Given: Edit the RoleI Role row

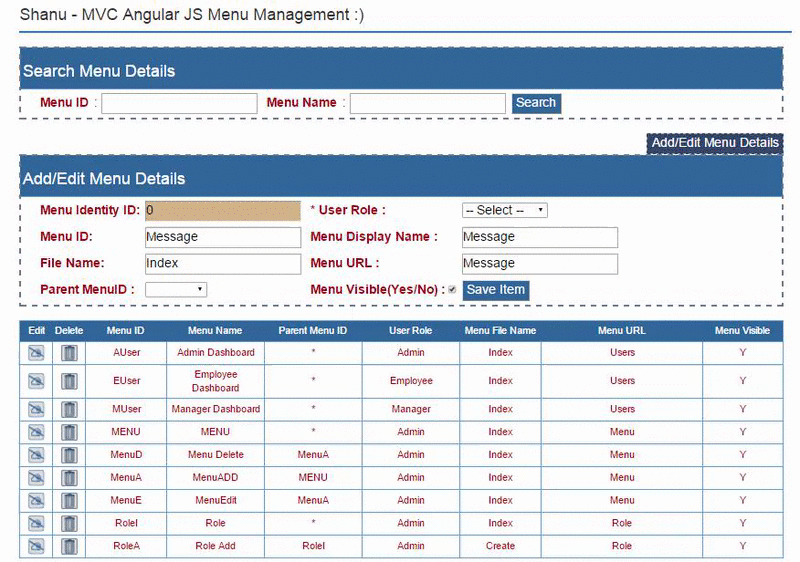Looking at the screenshot, I should (x=36, y=523).
